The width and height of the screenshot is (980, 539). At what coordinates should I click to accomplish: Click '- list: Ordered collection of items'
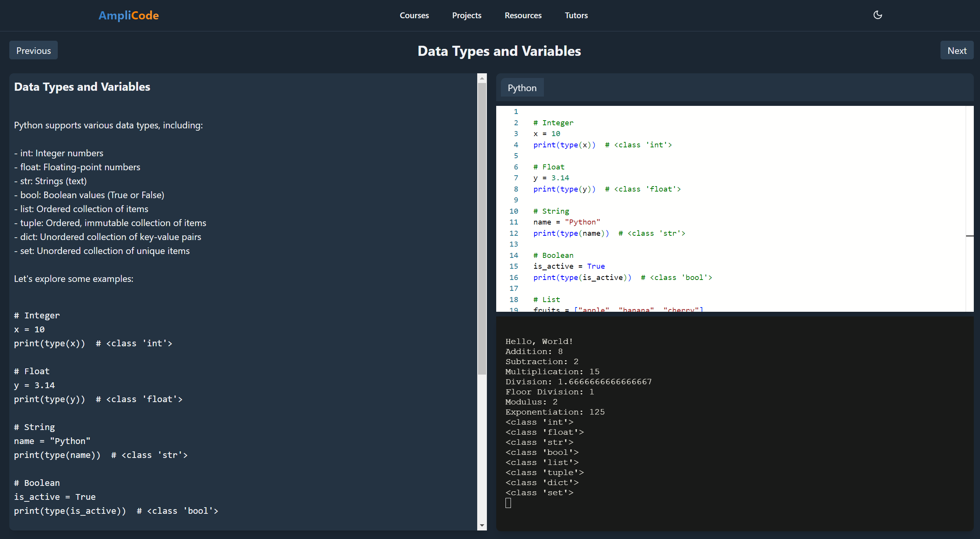coord(81,209)
